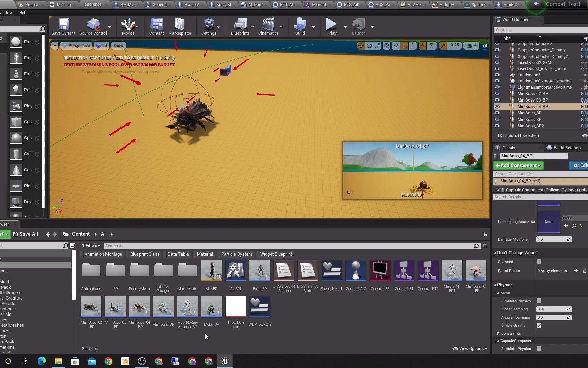Viewport: 588px width, 368px height.
Task: Toggle world/local coordinate globe icon
Action: [x=387, y=45]
